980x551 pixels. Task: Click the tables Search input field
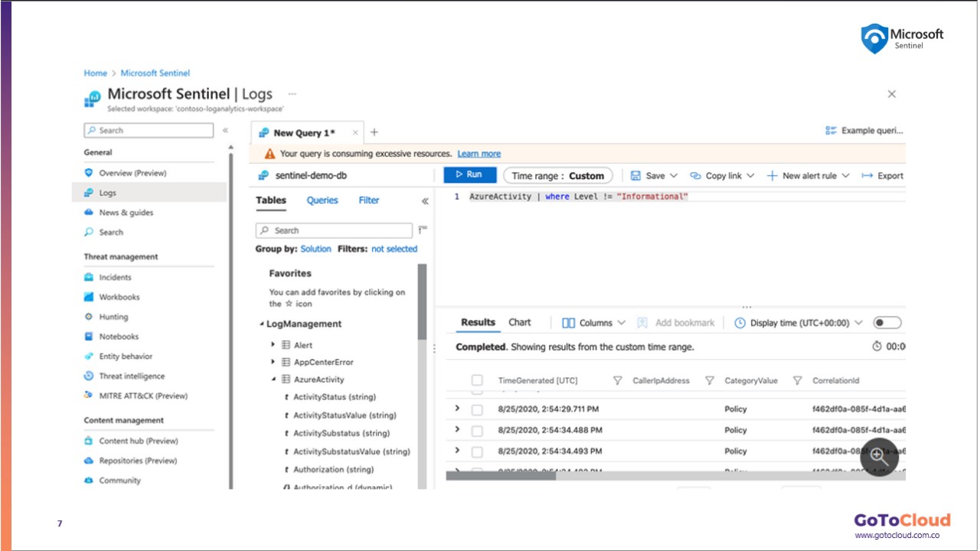tap(334, 230)
